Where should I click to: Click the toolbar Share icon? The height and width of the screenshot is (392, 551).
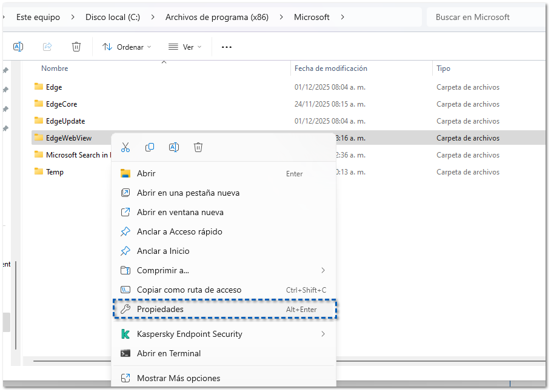[47, 47]
